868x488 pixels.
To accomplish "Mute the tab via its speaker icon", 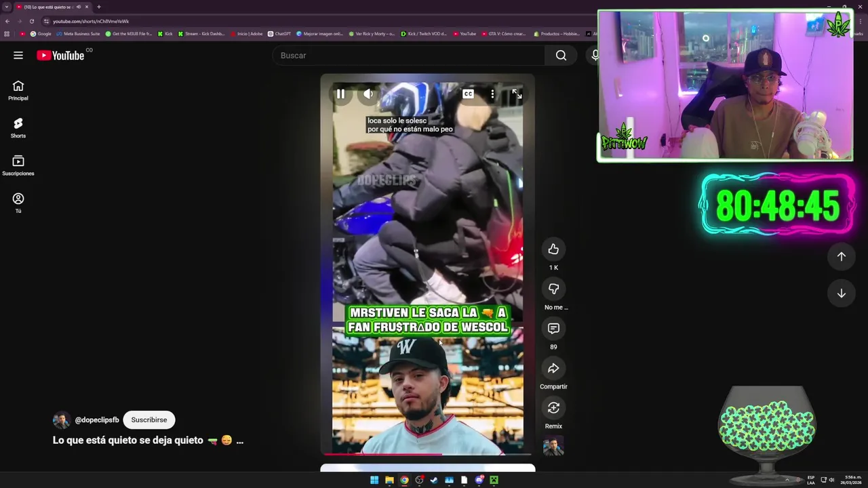I will [79, 7].
